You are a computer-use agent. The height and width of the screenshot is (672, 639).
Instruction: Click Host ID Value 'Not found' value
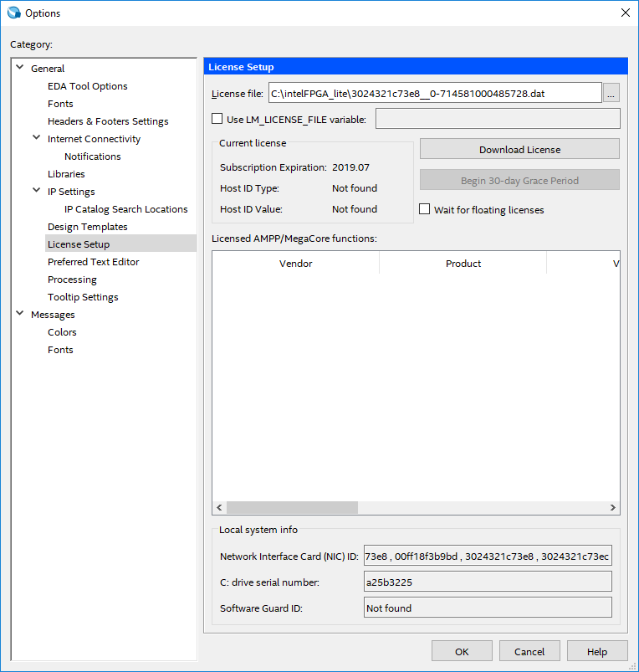click(x=355, y=209)
